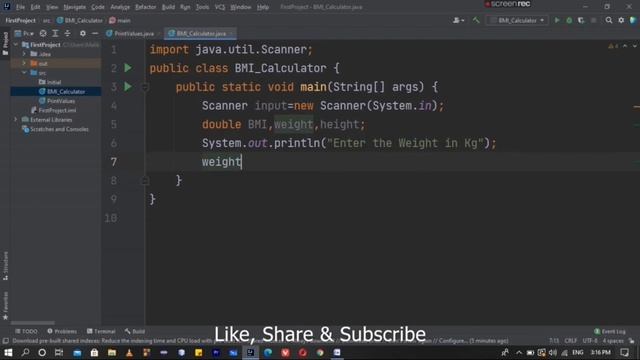Open the File menu

(20, 7)
